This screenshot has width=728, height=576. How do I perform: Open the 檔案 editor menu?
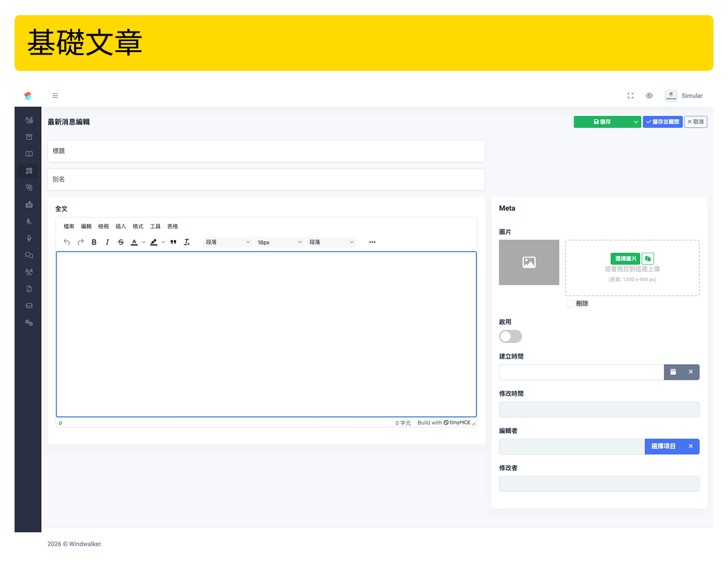[69, 227]
